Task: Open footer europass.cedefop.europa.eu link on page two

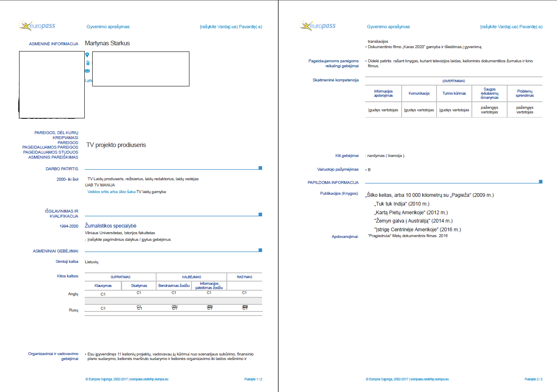Action: click(x=429, y=379)
